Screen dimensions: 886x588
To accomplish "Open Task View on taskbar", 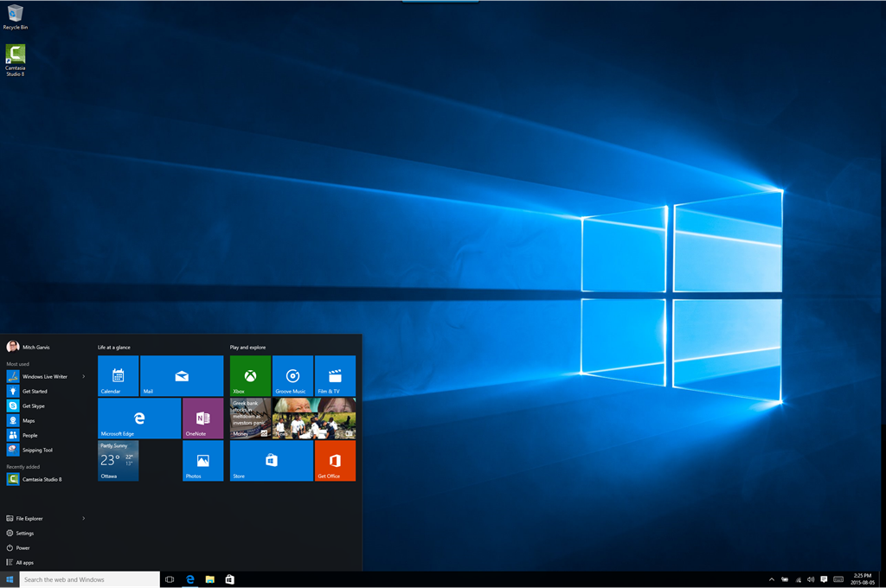I will [170, 579].
